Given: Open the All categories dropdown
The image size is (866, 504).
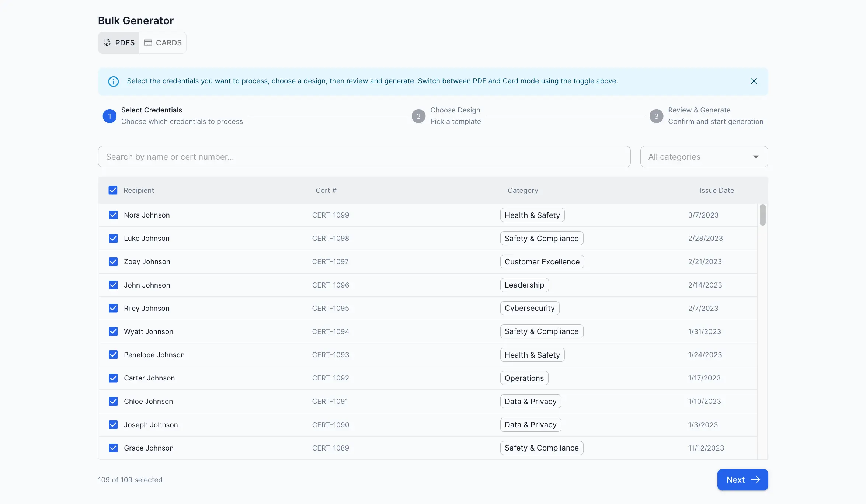Looking at the screenshot, I should tap(703, 157).
